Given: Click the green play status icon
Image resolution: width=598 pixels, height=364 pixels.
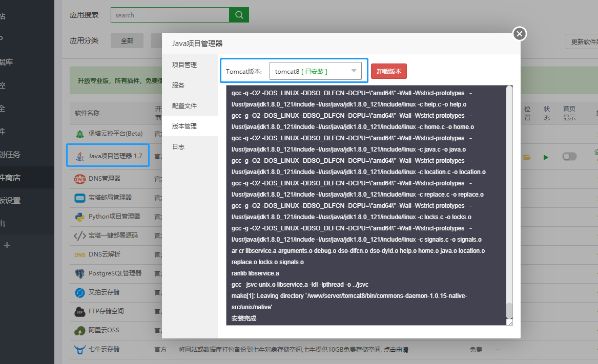Looking at the screenshot, I should [546, 157].
